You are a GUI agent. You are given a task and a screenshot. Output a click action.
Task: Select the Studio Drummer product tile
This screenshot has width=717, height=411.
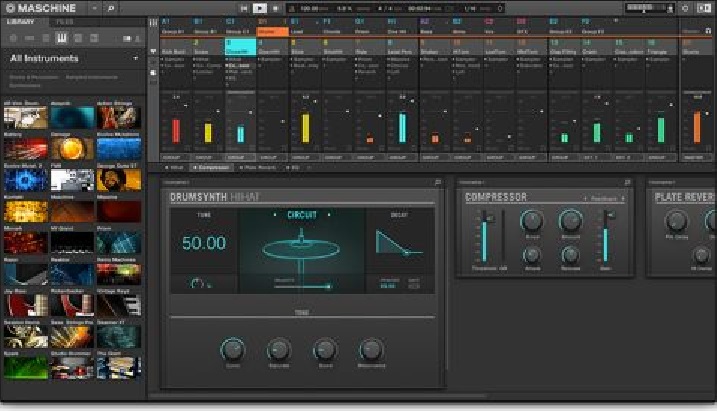click(x=72, y=368)
